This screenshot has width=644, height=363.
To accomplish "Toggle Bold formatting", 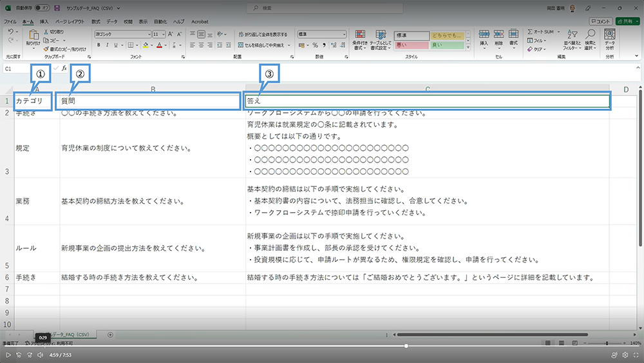I will (x=99, y=44).
